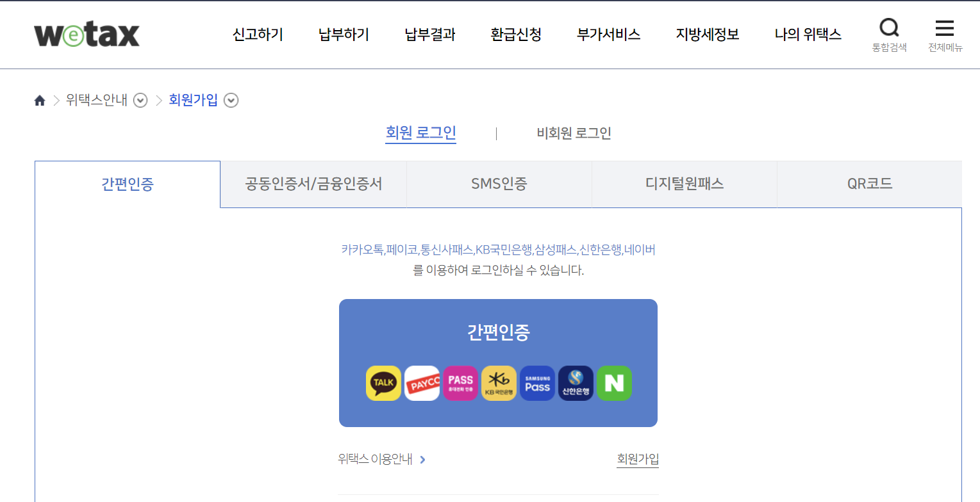The image size is (980, 502).
Task: Go to home via breadcrumb house icon
Action: point(40,101)
